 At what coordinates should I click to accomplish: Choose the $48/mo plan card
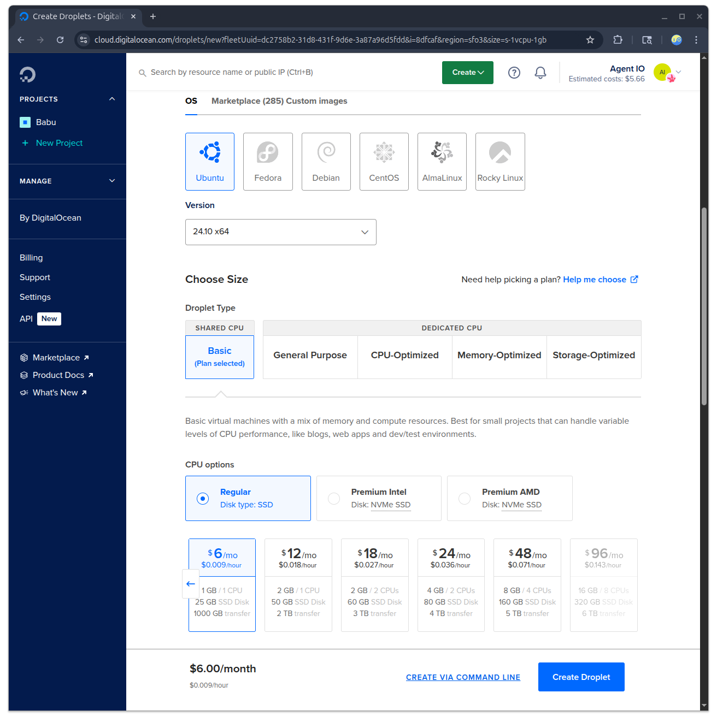(x=527, y=585)
